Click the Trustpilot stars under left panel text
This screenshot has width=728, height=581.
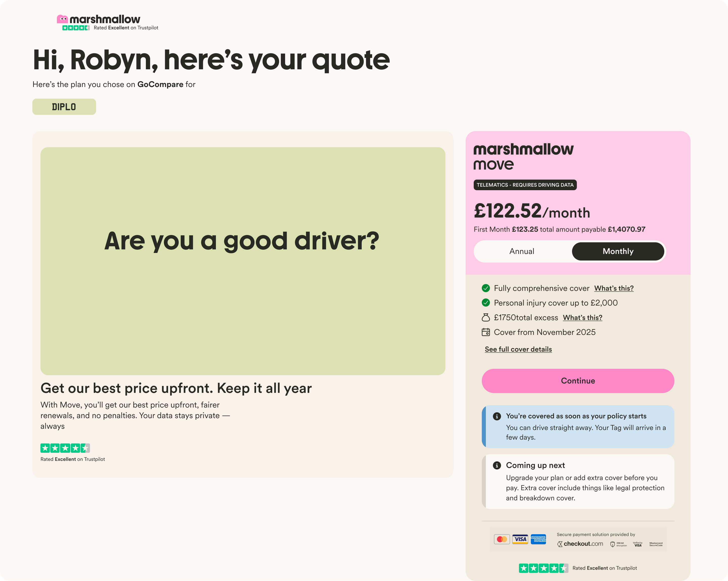tap(65, 448)
